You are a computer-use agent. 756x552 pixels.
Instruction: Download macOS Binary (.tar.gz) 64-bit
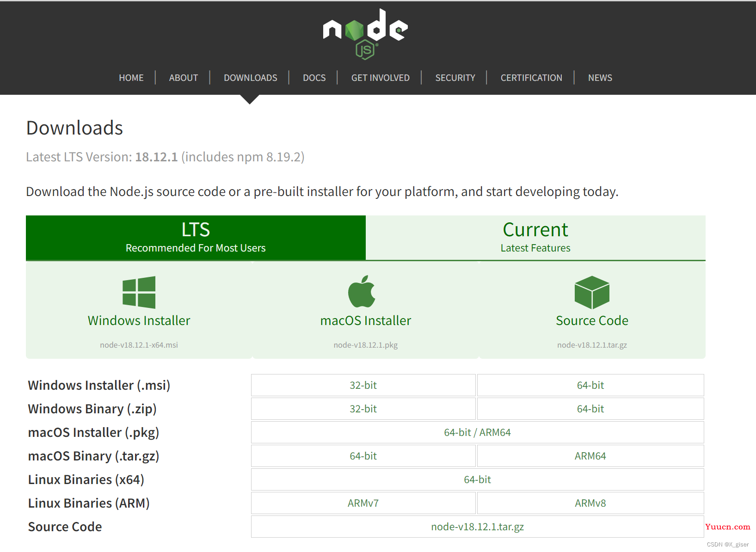pyautogui.click(x=363, y=456)
